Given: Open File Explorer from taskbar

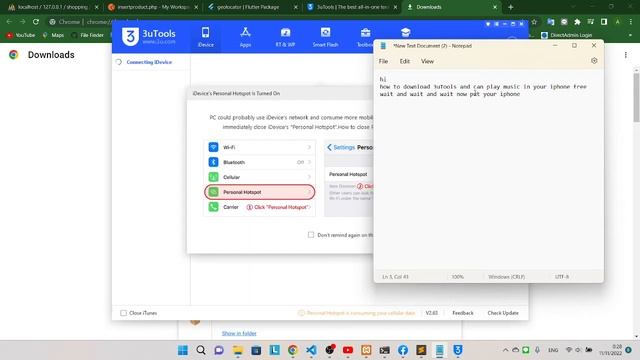Looking at the screenshot, I should click(238, 350).
